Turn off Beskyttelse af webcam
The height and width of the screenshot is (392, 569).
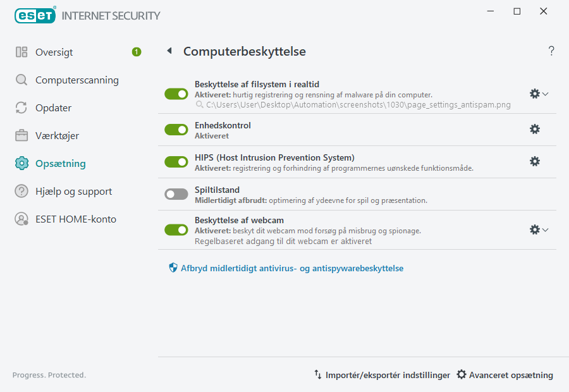click(176, 230)
